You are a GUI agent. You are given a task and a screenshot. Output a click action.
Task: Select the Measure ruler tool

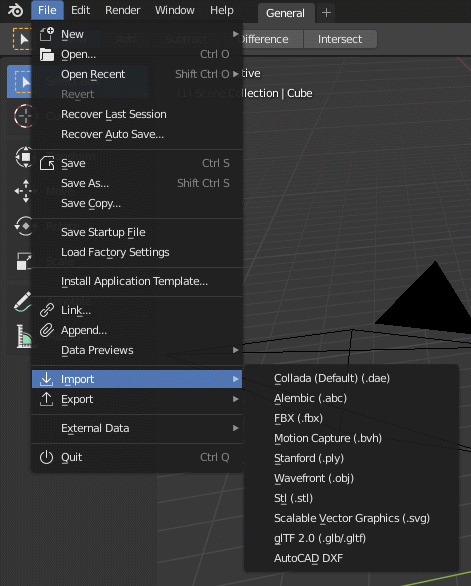click(x=23, y=336)
